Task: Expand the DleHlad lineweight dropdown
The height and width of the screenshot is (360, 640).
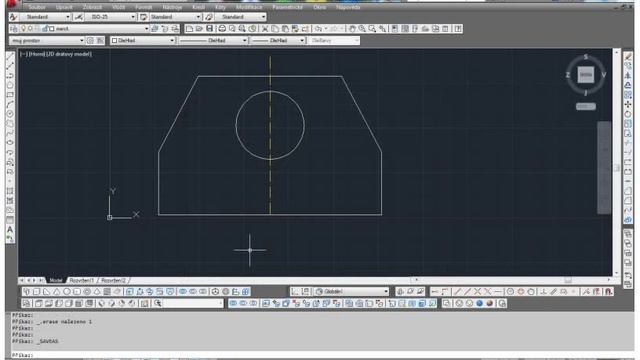Action: pyautogui.click(x=302, y=40)
